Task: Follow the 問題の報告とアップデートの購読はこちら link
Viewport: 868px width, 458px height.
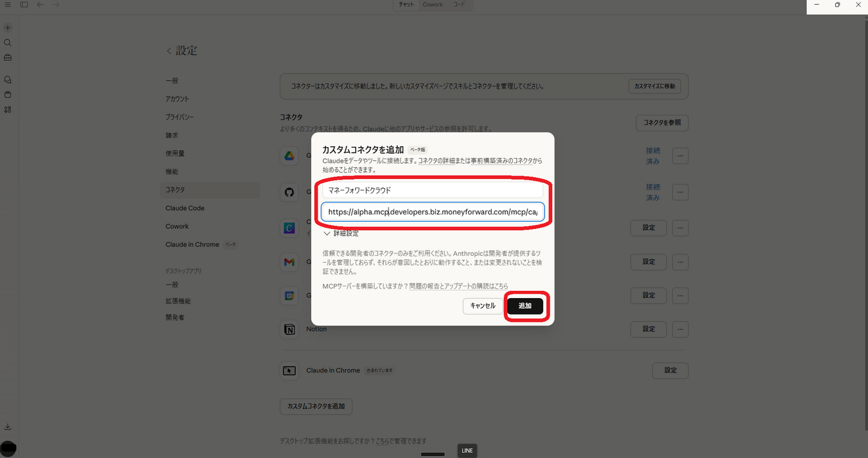Action: (458, 286)
